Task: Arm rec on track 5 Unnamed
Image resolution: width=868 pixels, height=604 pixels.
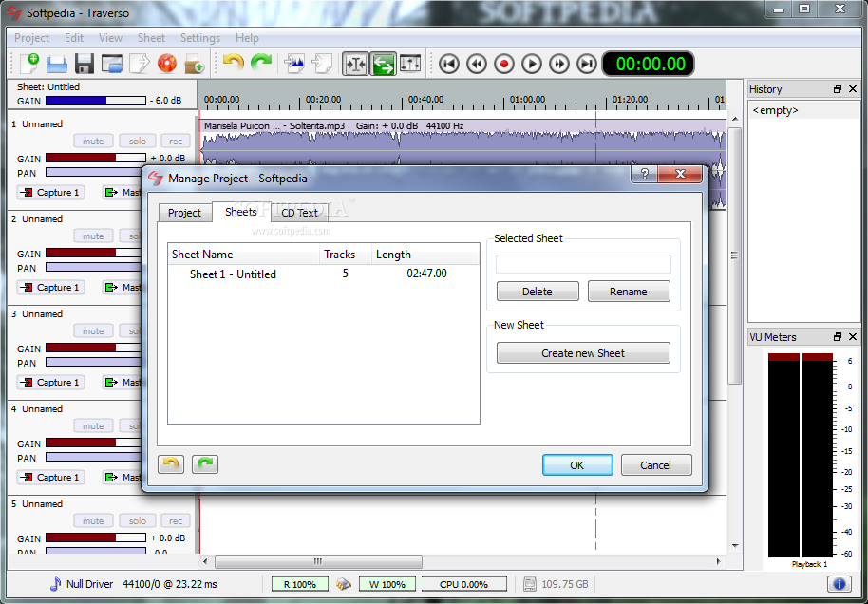Action: coord(176,521)
